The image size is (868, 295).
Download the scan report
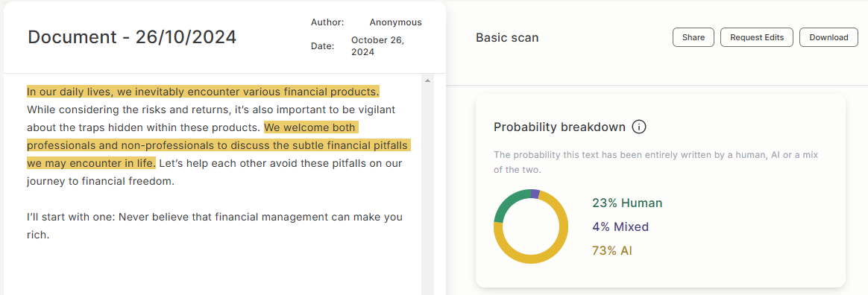(x=828, y=38)
